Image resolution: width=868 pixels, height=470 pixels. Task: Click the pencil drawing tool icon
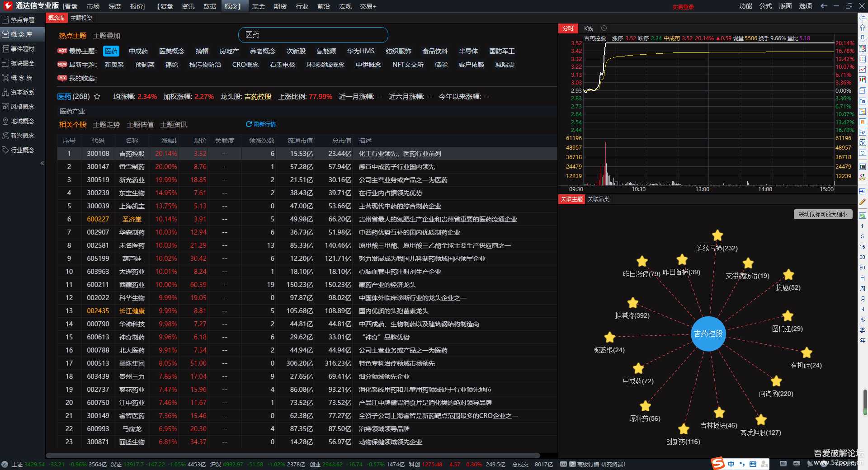(x=862, y=202)
